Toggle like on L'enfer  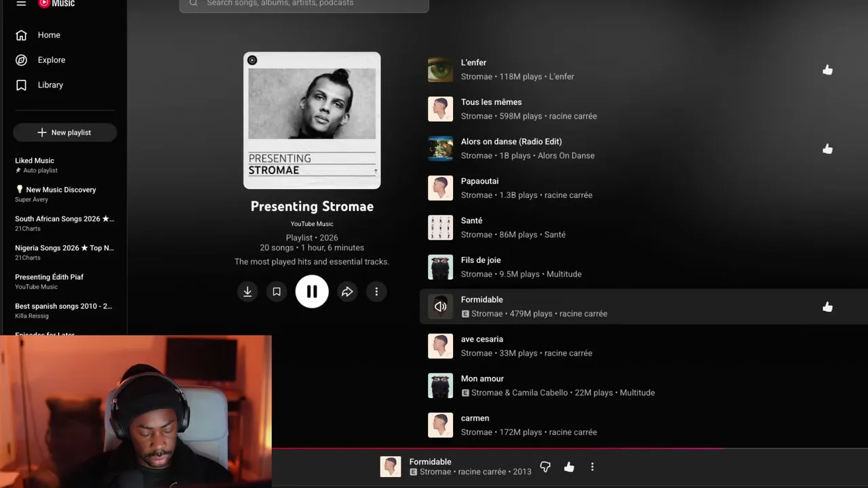(827, 70)
